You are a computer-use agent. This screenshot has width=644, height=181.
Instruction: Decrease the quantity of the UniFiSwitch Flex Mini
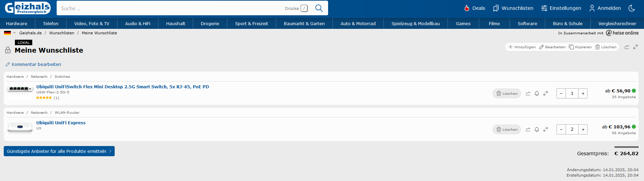point(561,93)
